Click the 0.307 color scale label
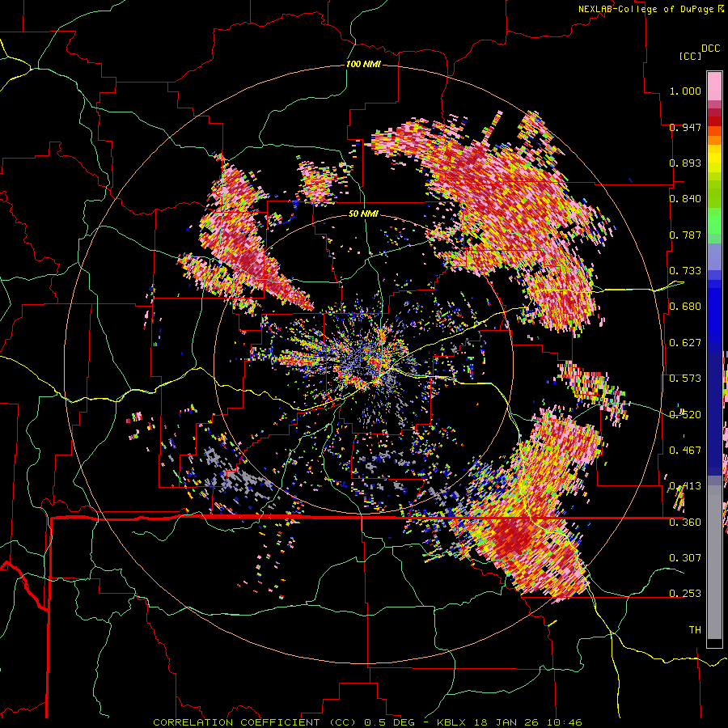The width and height of the screenshot is (728, 728). (x=685, y=558)
